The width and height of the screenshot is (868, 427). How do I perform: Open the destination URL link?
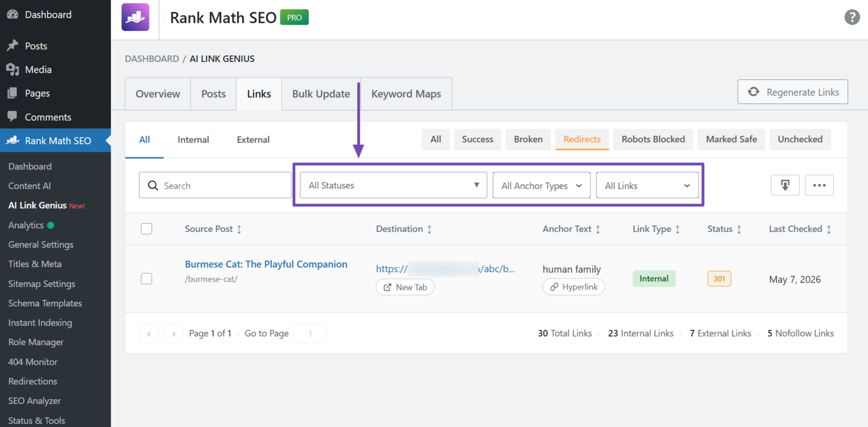pyautogui.click(x=446, y=269)
